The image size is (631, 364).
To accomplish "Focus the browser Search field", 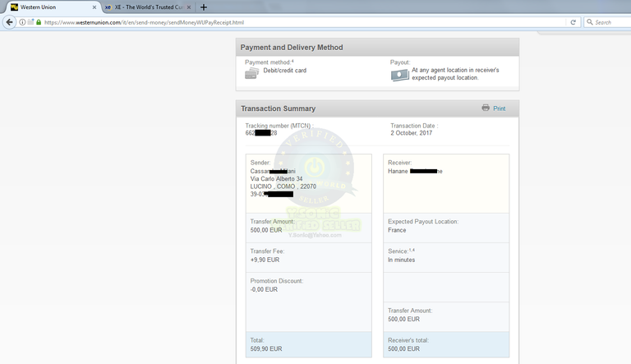I will (608, 22).
